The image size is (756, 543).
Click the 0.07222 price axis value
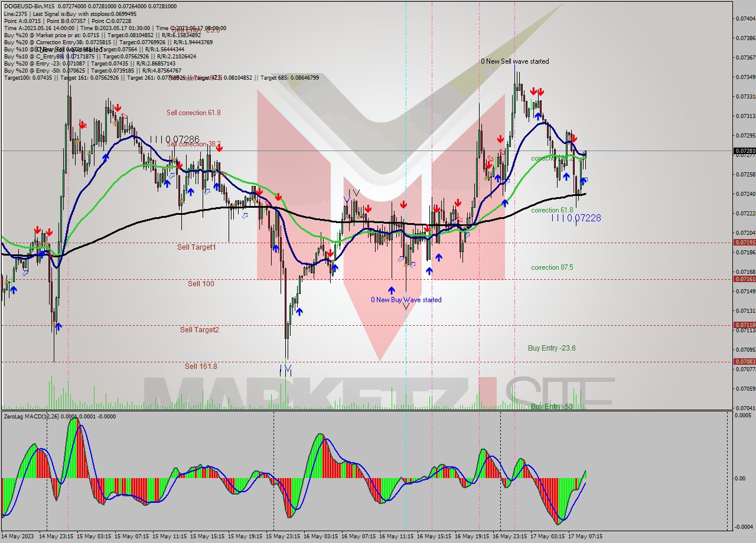coord(745,213)
